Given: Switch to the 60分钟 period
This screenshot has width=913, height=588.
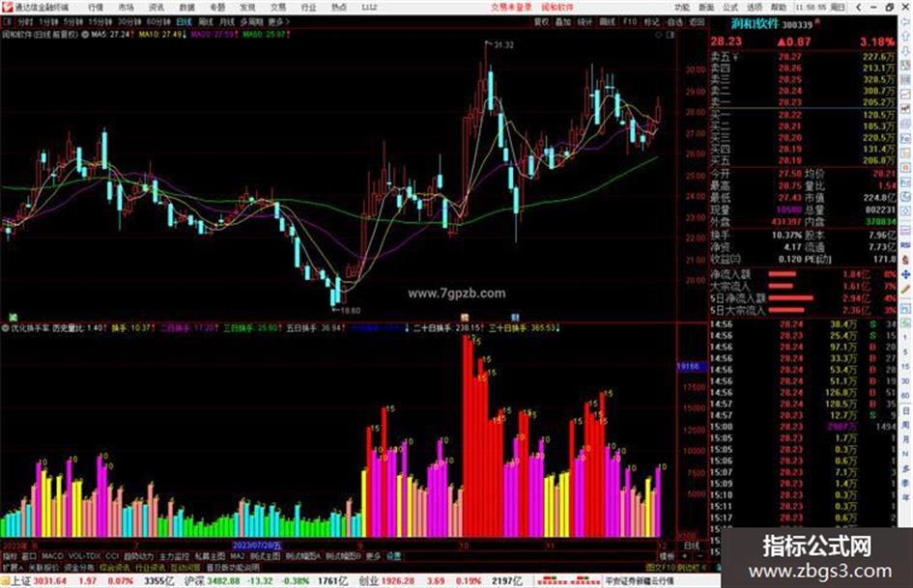Looking at the screenshot, I should 157,21.
